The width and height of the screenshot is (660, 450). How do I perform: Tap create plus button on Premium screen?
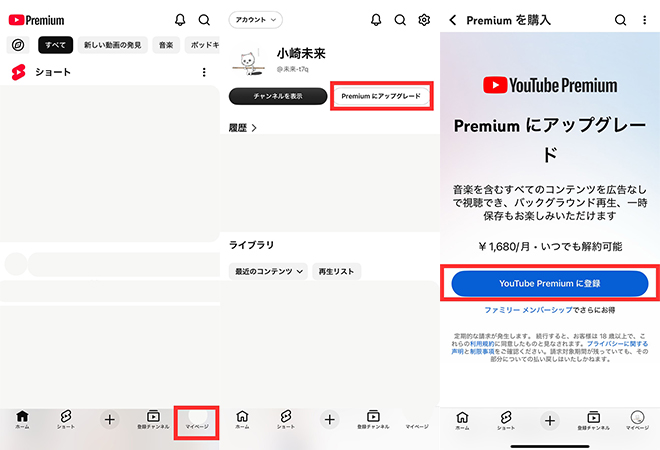point(550,420)
